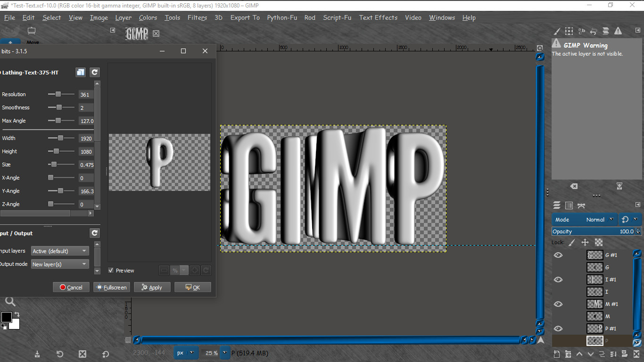Open the Colors menu
This screenshot has height=362, width=644.
[x=148, y=17]
